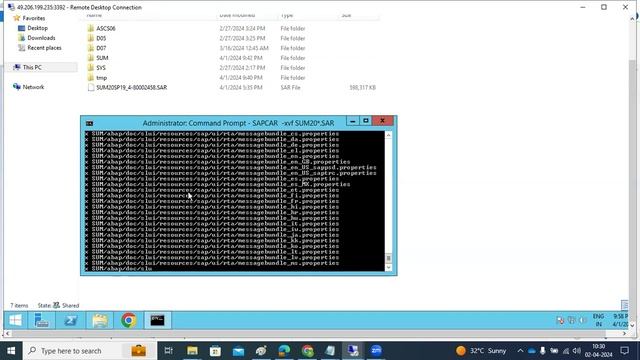The height and width of the screenshot is (360, 640).
Task: Open the remote Windows Start button
Action: tap(16, 320)
